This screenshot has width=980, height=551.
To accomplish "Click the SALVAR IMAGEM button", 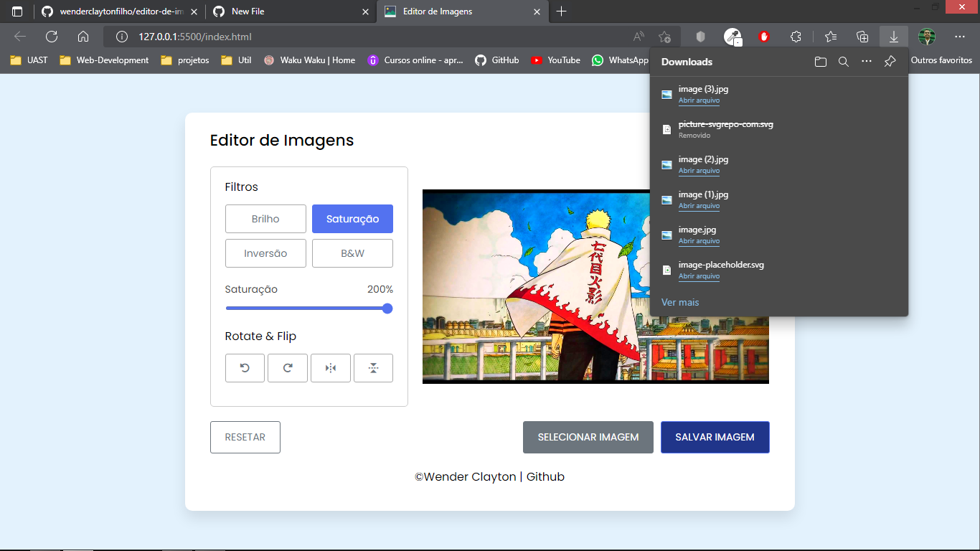I will point(715,437).
